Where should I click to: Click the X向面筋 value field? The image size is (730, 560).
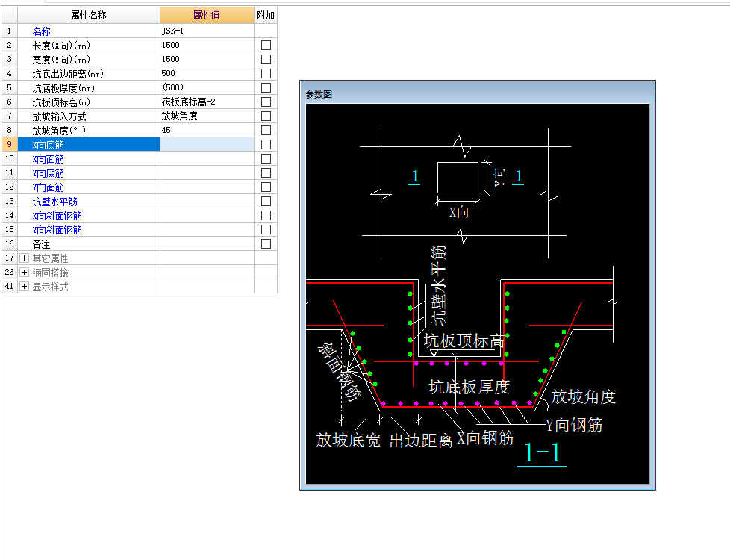coord(207,159)
